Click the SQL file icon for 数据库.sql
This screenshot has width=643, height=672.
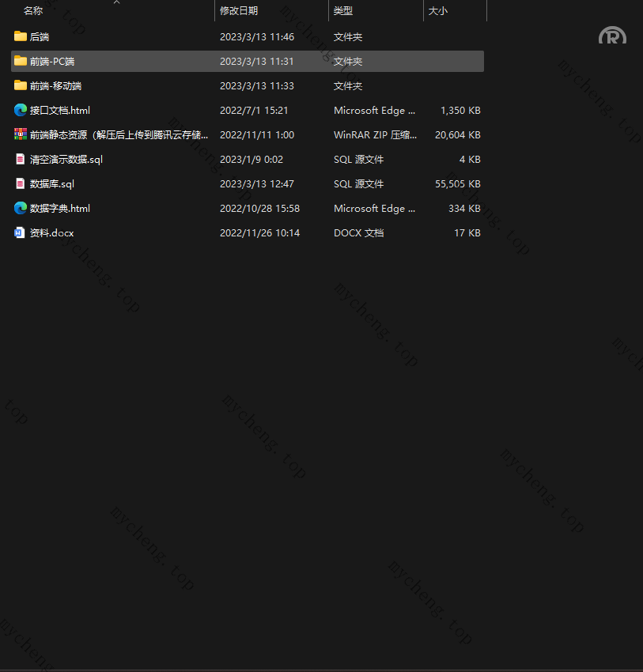point(21,183)
